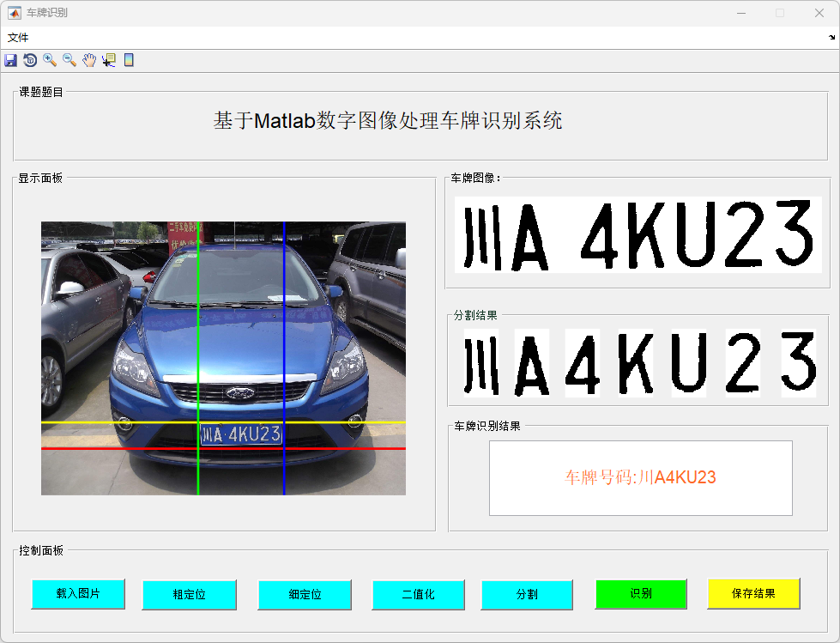Activate the Zoom Out magnifier tool
The height and width of the screenshot is (643, 840).
point(69,60)
